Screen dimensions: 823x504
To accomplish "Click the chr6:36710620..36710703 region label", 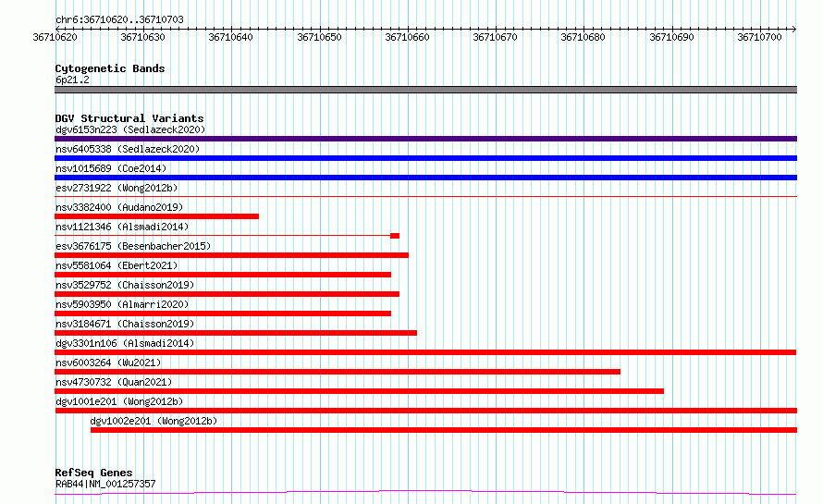I will [x=119, y=19].
